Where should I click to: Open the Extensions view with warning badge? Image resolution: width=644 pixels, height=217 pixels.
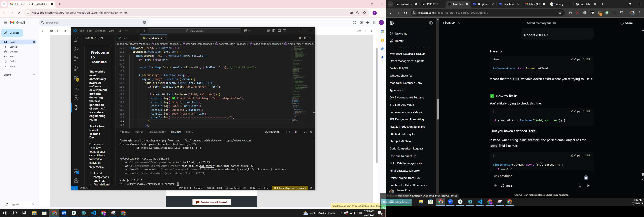pos(76,78)
